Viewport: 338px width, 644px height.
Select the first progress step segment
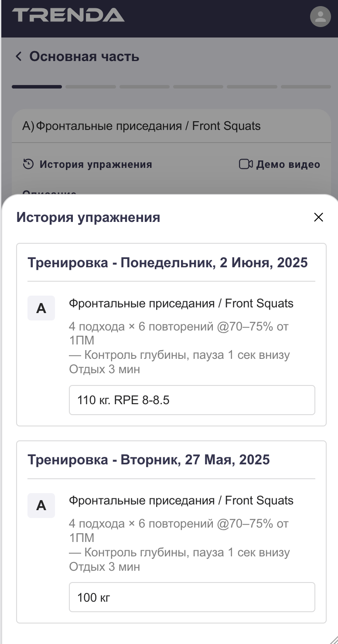point(37,87)
